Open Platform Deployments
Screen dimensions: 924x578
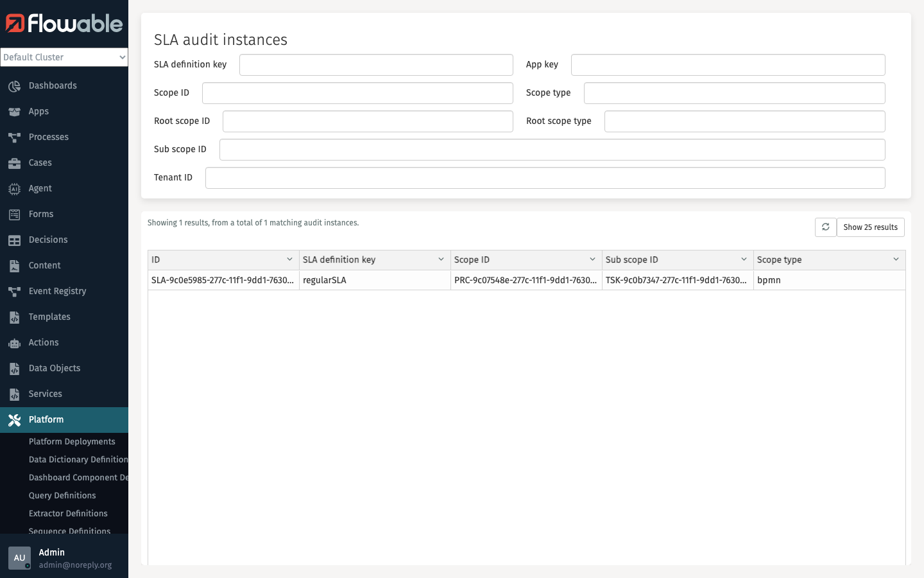[73, 441]
